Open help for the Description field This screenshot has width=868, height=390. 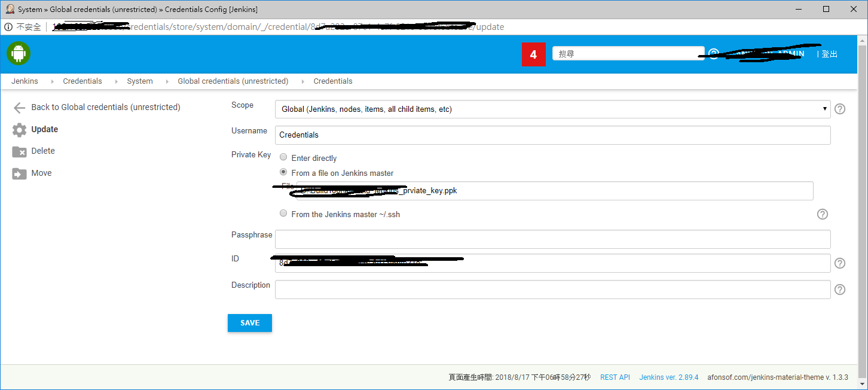pos(840,290)
